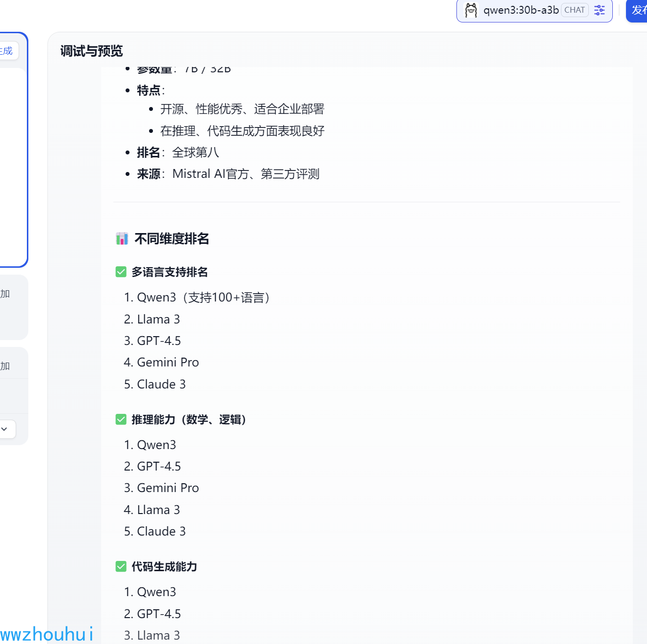
Task: Click Gemini Pro ranked fourth in multilingual
Action: tap(168, 362)
